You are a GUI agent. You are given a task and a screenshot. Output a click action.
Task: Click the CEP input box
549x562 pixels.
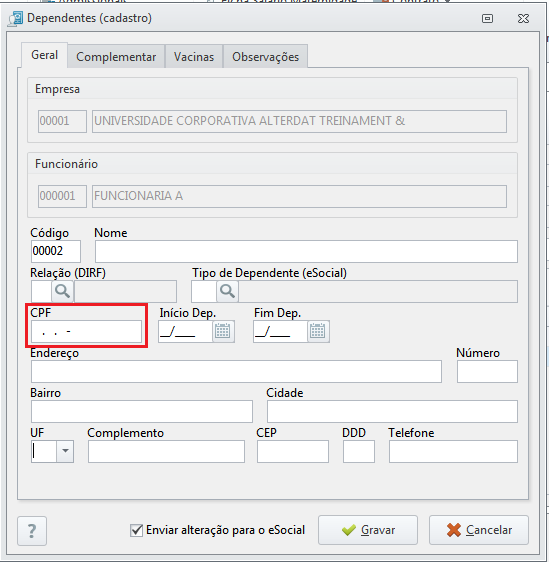(293, 451)
